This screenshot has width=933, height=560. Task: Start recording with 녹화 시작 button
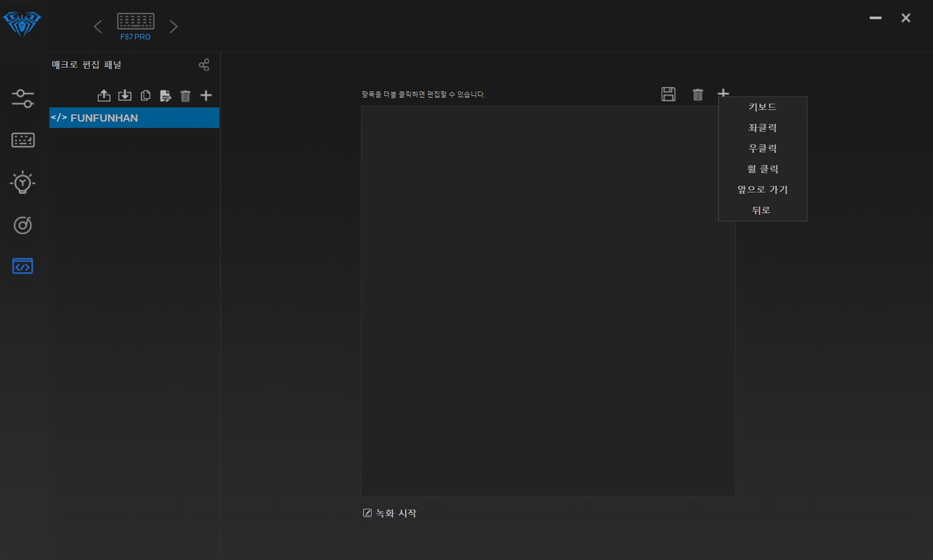pyautogui.click(x=390, y=513)
